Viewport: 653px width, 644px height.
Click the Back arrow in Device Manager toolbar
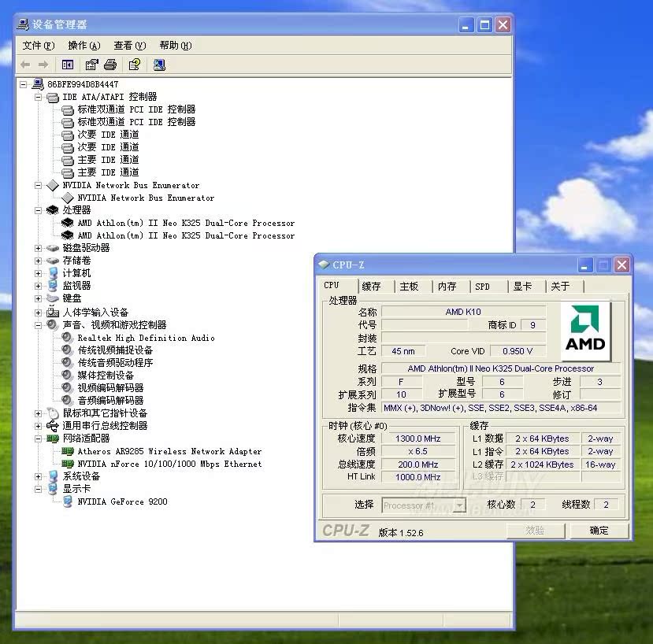point(25,65)
